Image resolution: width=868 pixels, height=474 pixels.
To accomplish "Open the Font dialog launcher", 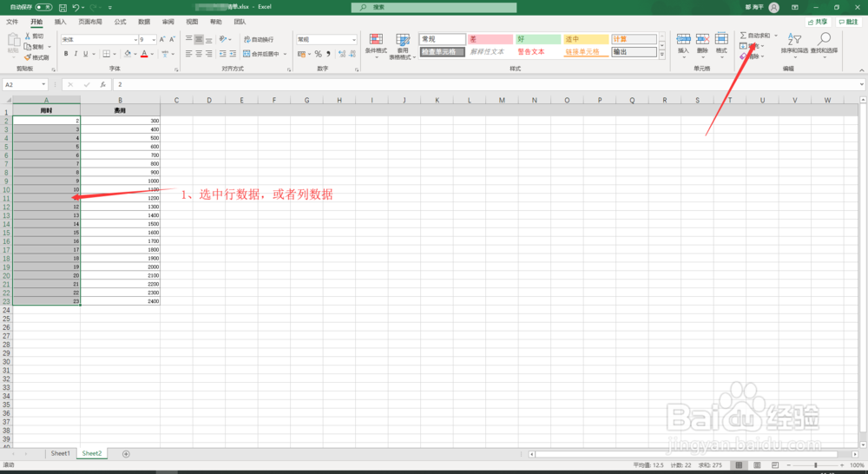I will (176, 69).
